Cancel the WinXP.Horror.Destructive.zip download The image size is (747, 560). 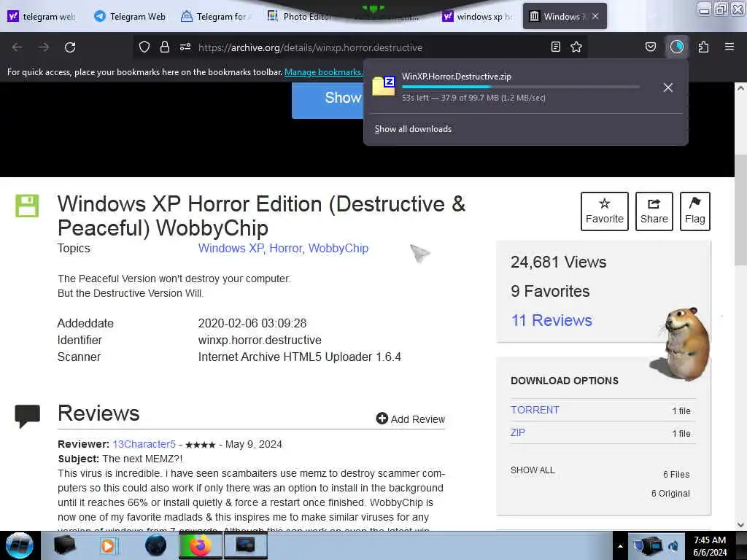point(668,87)
